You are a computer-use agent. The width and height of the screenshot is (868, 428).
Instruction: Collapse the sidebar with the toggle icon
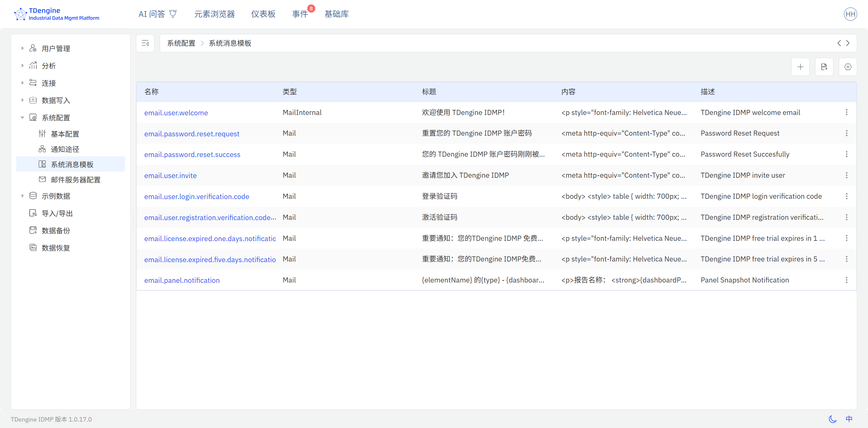click(x=145, y=43)
